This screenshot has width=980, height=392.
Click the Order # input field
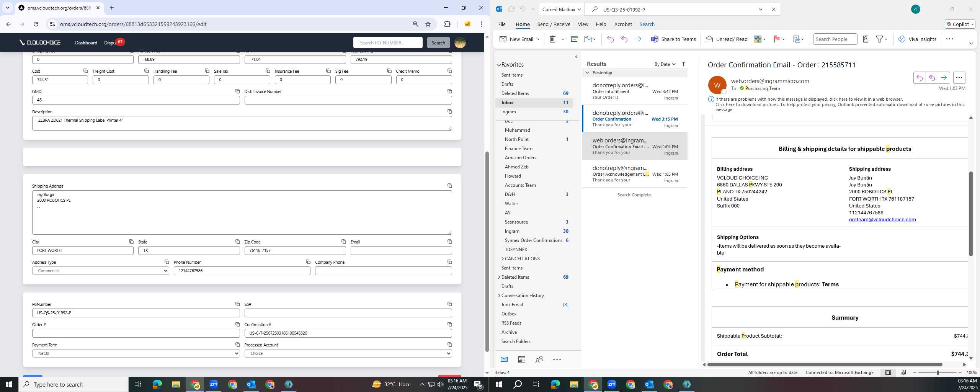tap(136, 333)
